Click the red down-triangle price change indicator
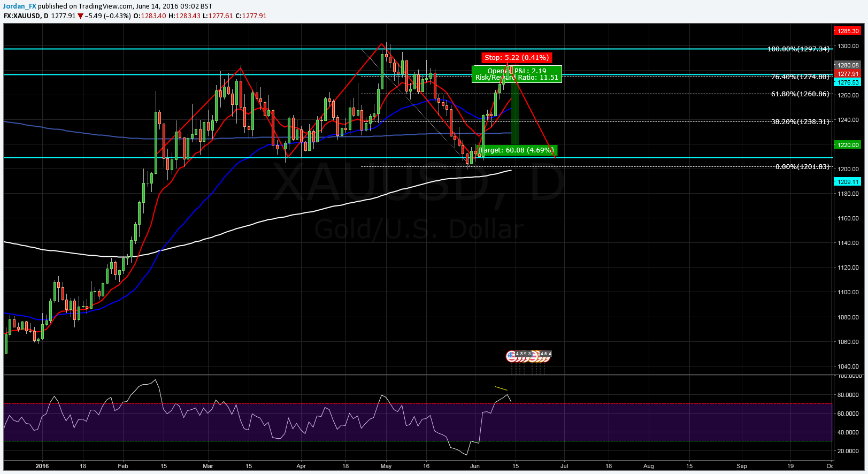This screenshot has width=868, height=474. [x=80, y=16]
